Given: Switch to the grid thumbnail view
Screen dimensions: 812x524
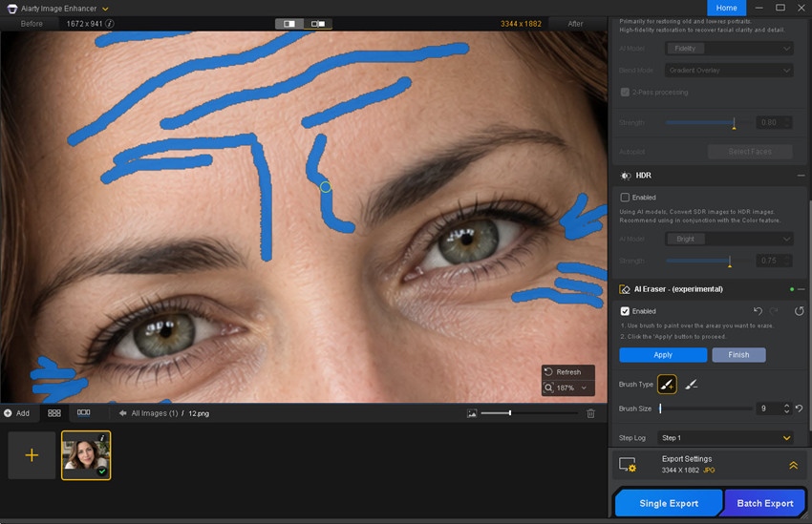Looking at the screenshot, I should 53,413.
